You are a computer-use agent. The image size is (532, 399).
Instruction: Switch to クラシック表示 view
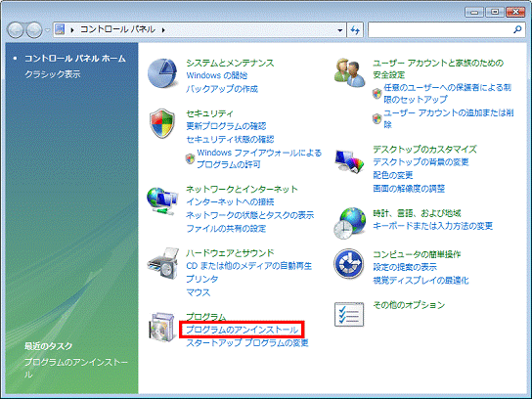(52, 74)
